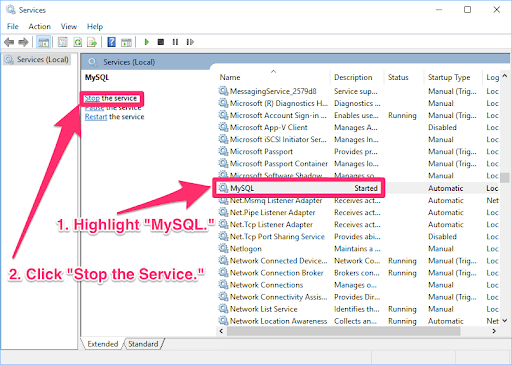Click the gear icon beside Network List Service

[223, 309]
